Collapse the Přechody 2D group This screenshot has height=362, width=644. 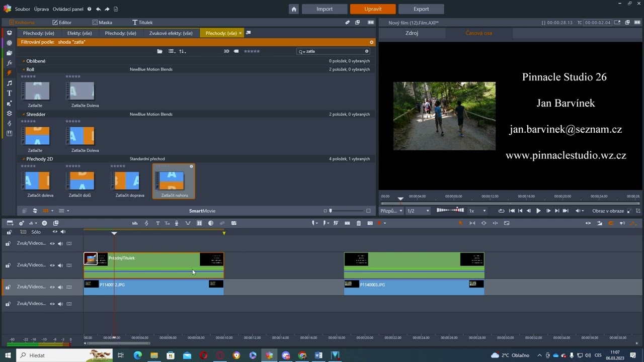23,159
